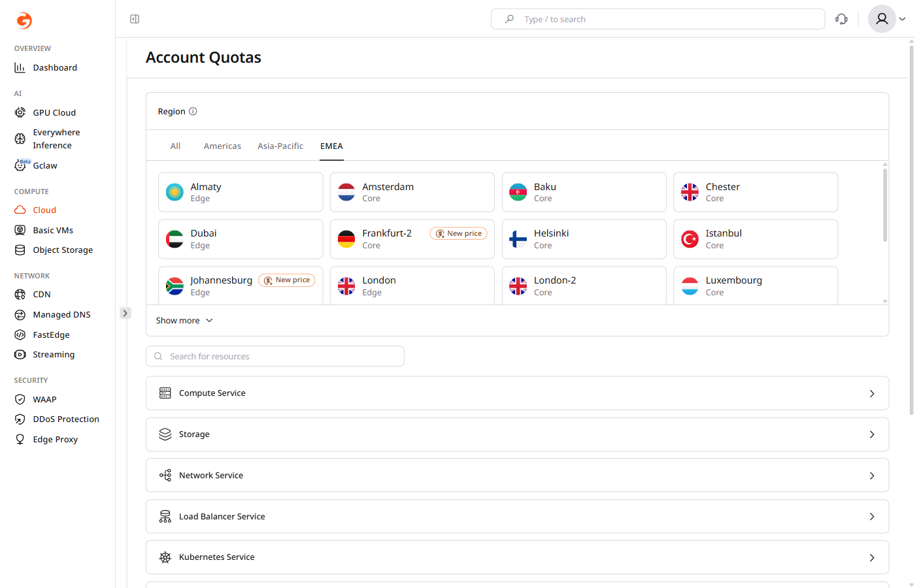This screenshot has height=588, width=915.
Task: Expand the Load Balancer Service chevron
Action: pos(872,517)
